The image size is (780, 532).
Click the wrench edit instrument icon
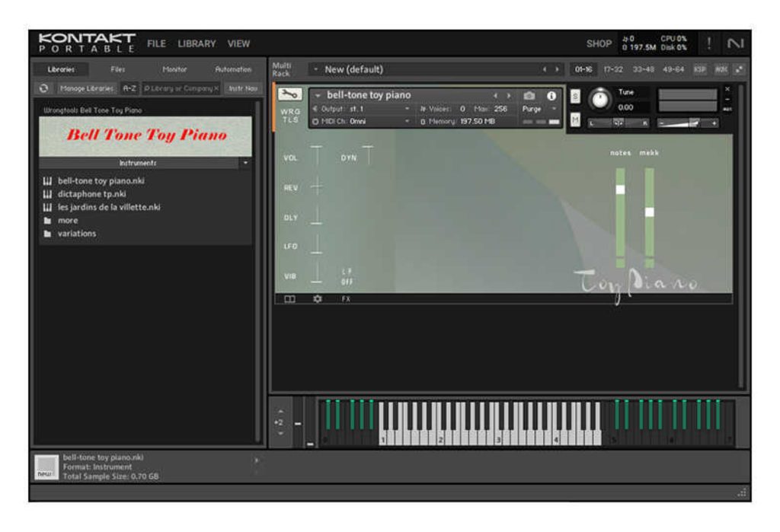(x=289, y=94)
